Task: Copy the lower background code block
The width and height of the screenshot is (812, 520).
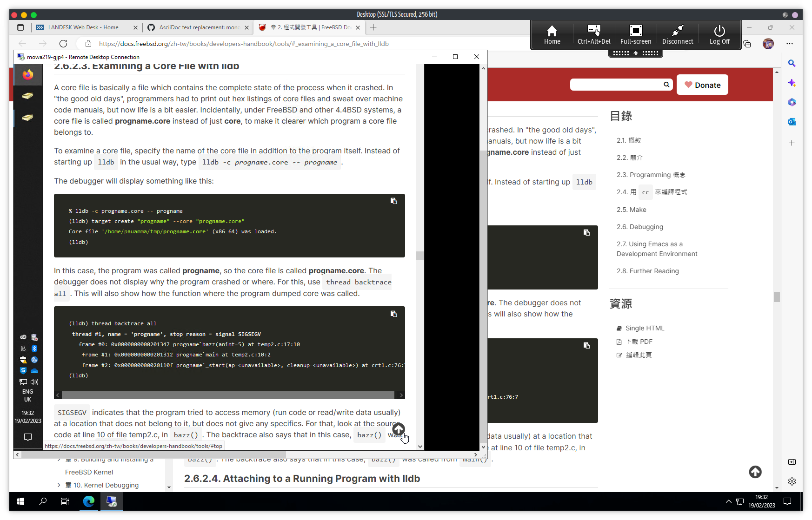Action: coord(587,346)
